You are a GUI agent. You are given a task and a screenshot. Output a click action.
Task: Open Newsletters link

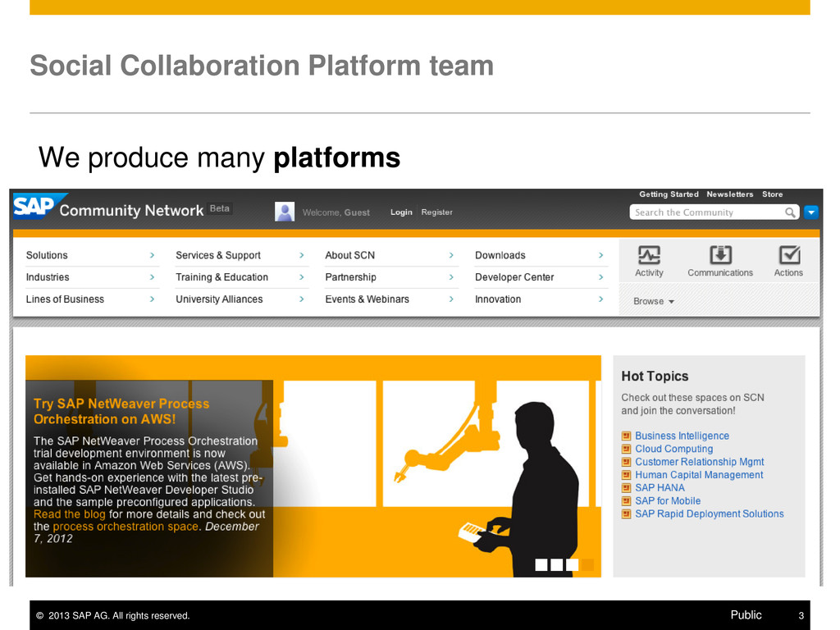pyautogui.click(x=729, y=194)
